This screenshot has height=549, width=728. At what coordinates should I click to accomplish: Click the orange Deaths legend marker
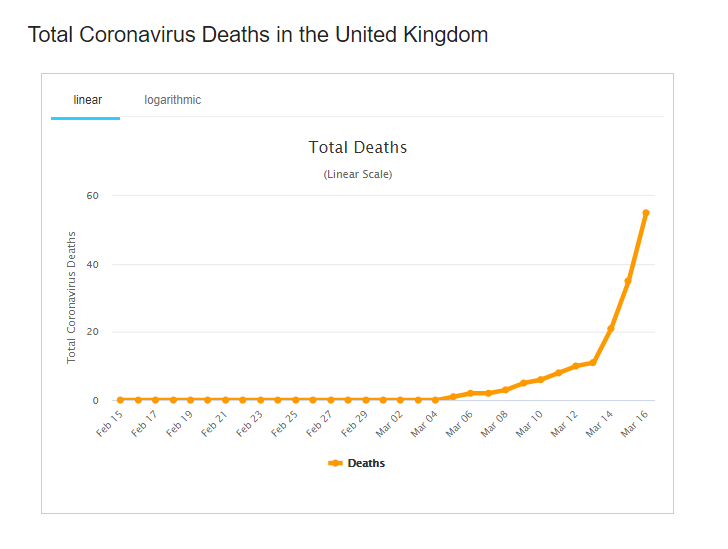(x=336, y=463)
